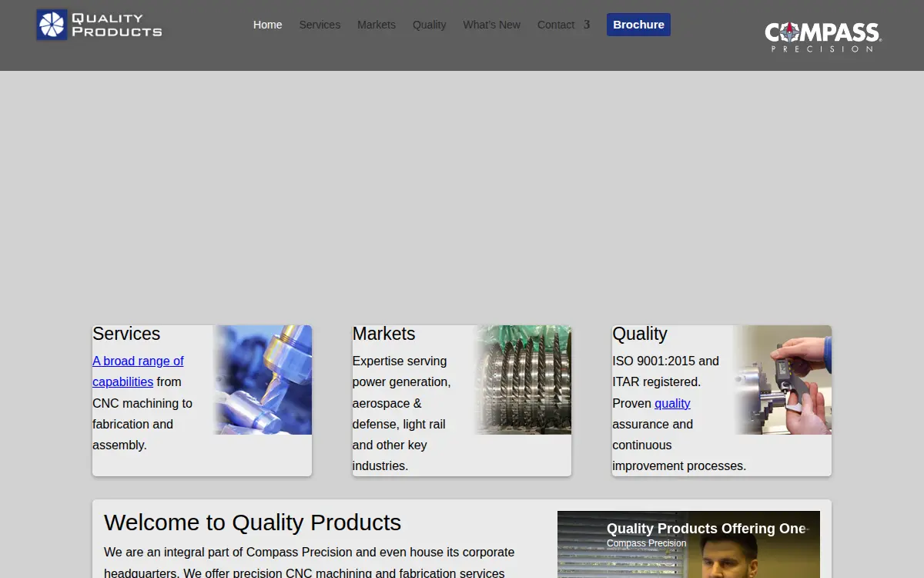Open the Compass Precision logo link
Image resolution: width=924 pixels, height=578 pixels.
point(823,36)
